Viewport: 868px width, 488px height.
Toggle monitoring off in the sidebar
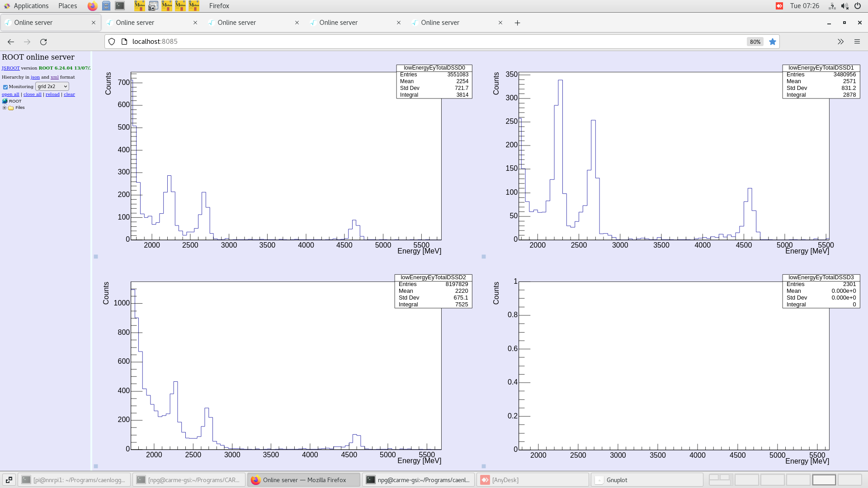[x=5, y=86]
